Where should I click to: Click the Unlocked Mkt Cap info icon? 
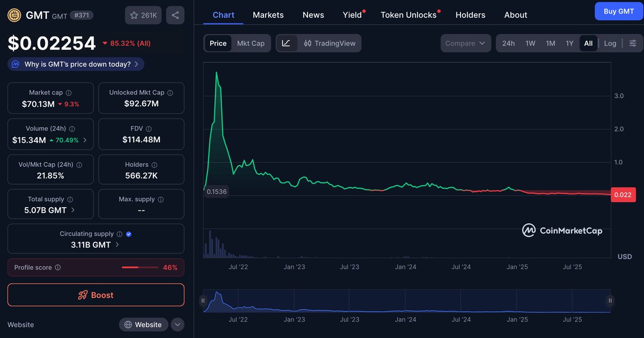pyautogui.click(x=170, y=93)
